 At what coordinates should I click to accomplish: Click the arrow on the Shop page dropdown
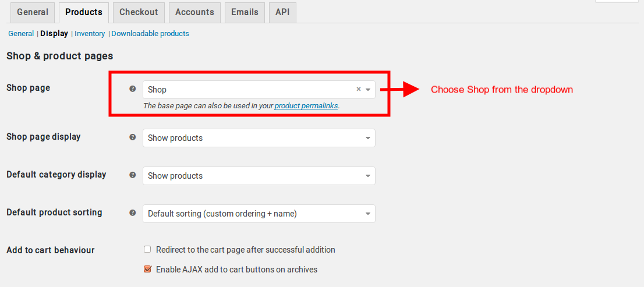click(x=368, y=90)
